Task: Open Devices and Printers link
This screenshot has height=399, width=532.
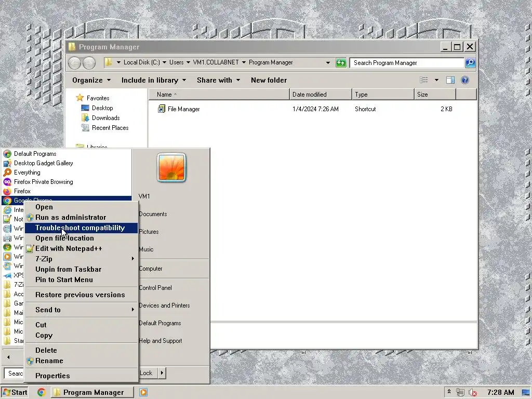Action: (164, 305)
